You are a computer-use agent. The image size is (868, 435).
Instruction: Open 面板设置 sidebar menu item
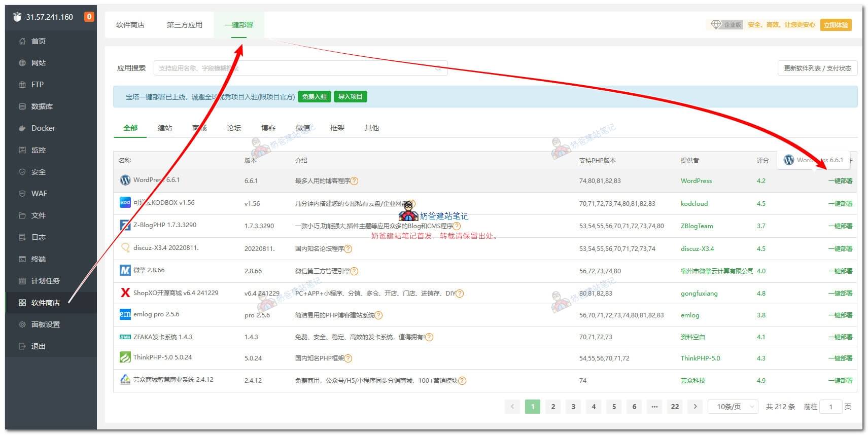click(51, 324)
